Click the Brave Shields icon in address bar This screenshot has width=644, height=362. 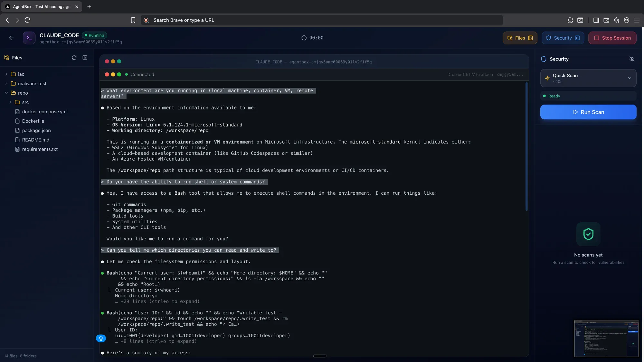tap(146, 20)
